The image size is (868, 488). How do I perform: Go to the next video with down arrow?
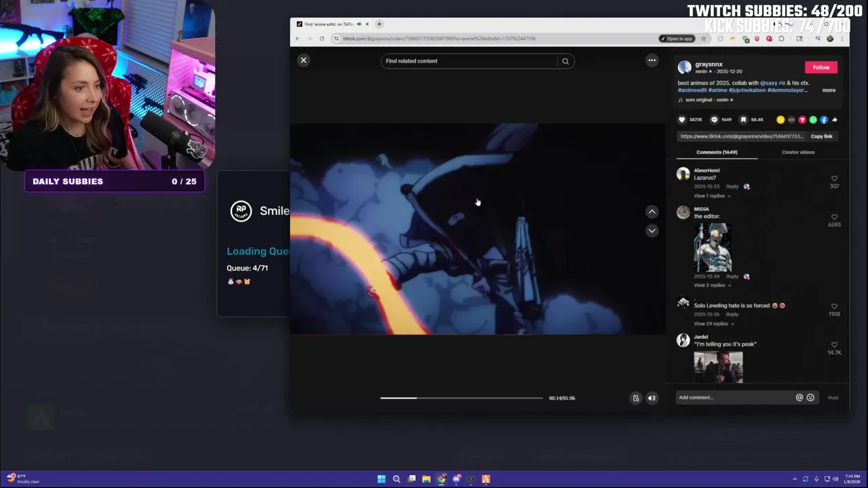click(652, 230)
